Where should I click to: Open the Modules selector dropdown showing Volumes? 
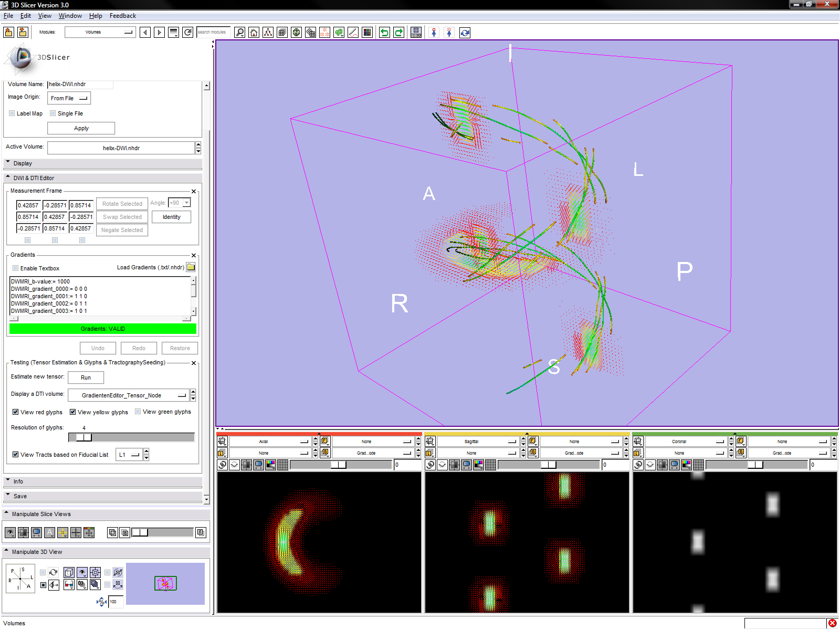pos(100,33)
